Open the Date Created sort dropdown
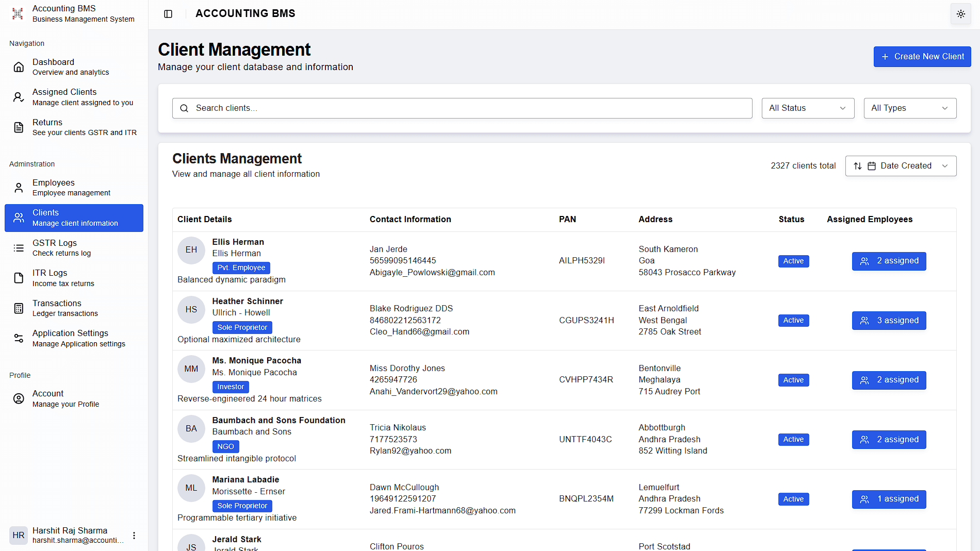This screenshot has width=980, height=551. (x=907, y=165)
